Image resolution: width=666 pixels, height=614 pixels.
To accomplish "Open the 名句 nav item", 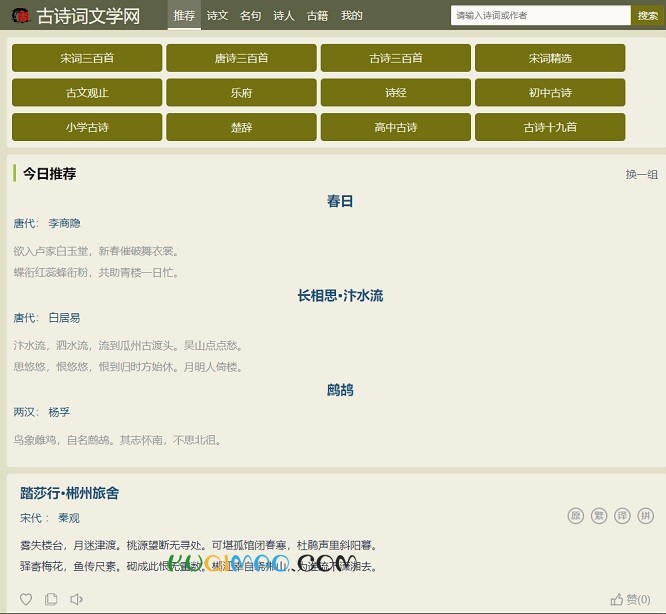I will coord(251,16).
